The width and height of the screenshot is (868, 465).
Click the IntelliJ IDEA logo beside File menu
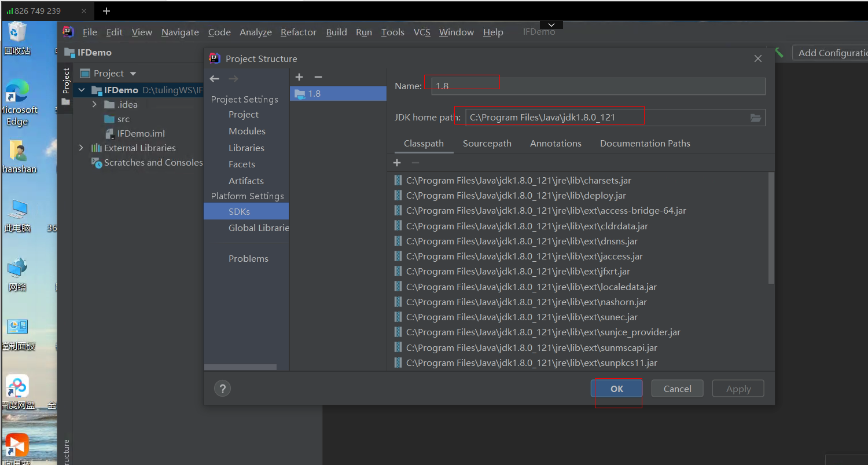(68, 32)
